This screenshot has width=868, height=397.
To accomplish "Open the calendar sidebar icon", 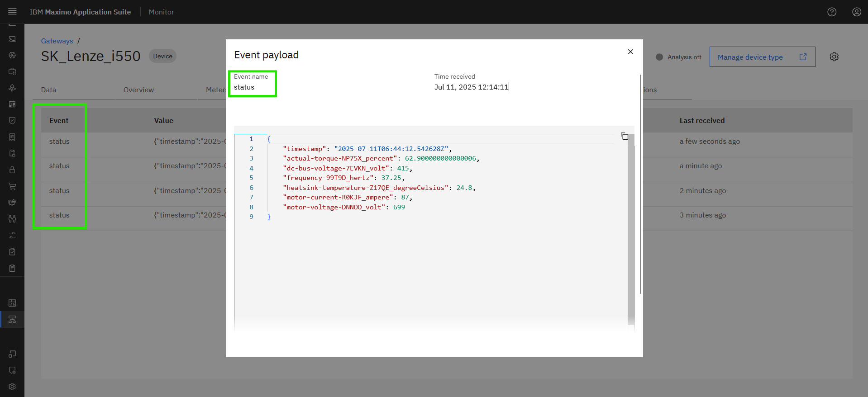I will [12, 104].
